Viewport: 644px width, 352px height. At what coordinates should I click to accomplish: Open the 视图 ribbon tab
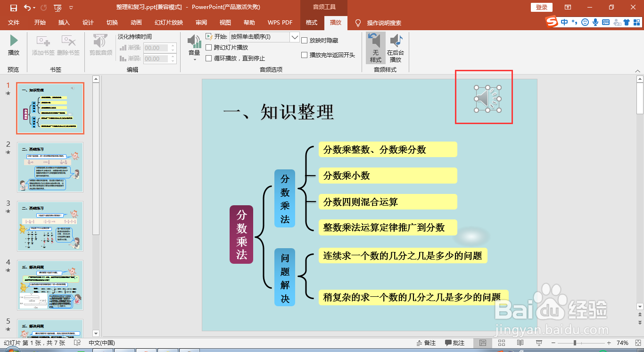point(225,23)
